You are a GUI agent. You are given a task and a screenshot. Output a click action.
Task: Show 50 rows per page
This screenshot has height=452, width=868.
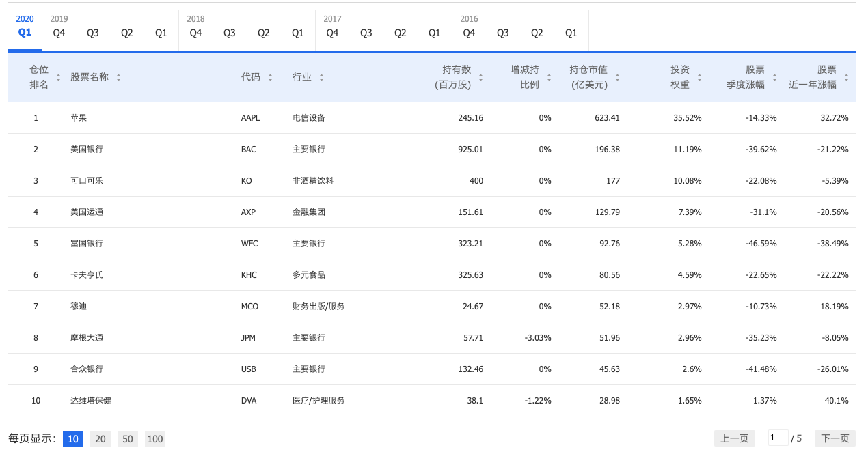click(x=128, y=439)
